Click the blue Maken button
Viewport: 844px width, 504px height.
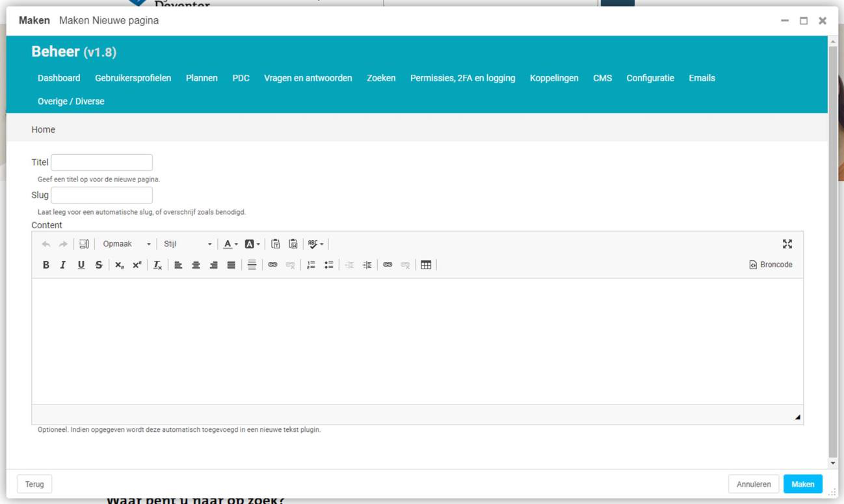(x=802, y=484)
